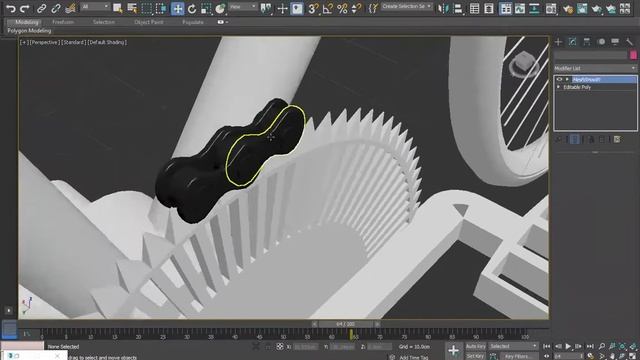This screenshot has width=640, height=360.
Task: Click Edit Named Selection Sets icon
Action: point(373,8)
